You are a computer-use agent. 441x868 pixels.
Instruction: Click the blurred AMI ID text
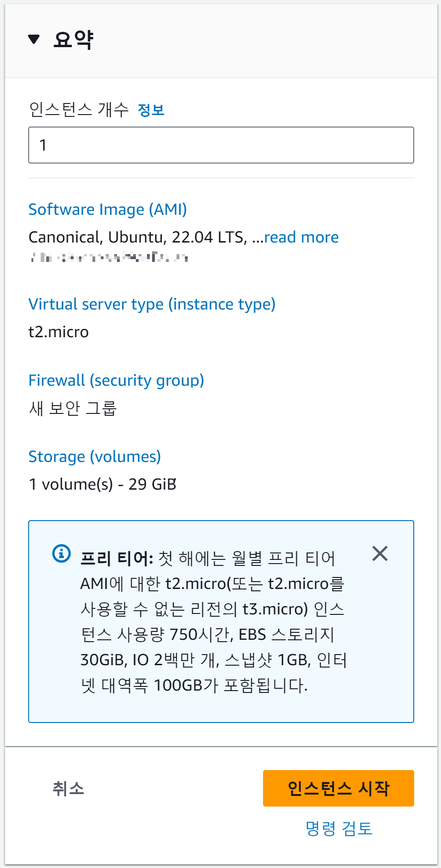point(110,257)
